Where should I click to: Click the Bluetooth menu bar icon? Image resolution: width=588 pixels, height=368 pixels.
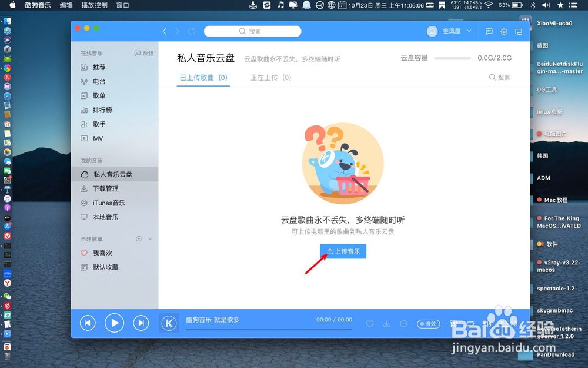pos(533,5)
